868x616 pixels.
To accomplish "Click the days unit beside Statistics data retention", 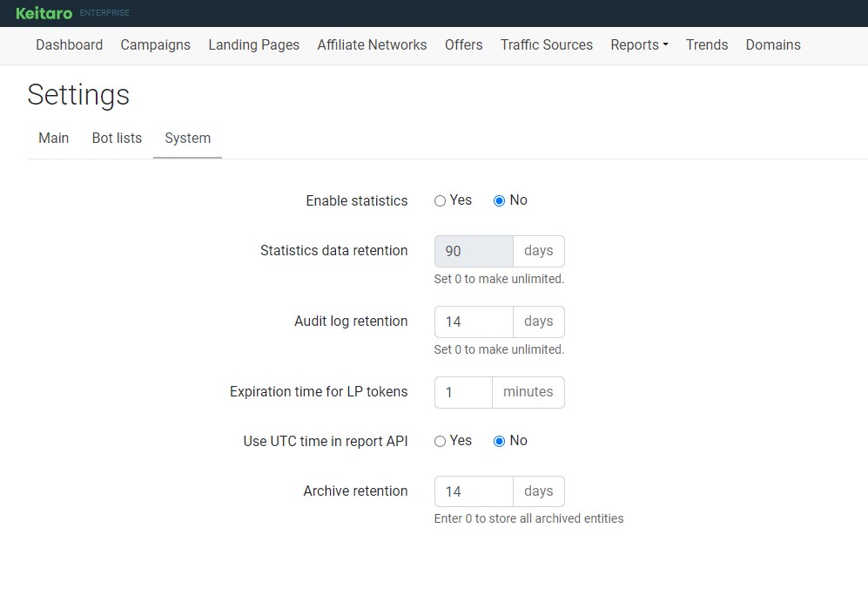I will click(539, 251).
